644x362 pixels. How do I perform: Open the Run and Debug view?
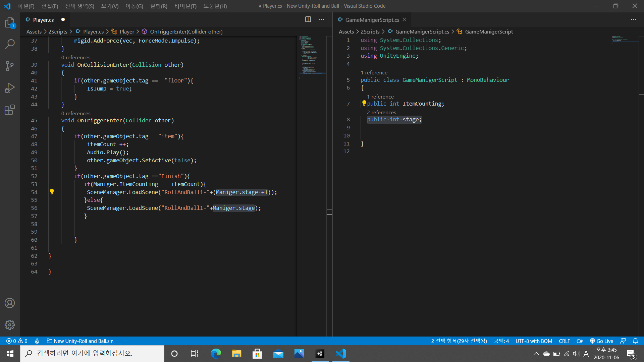pyautogui.click(x=10, y=88)
